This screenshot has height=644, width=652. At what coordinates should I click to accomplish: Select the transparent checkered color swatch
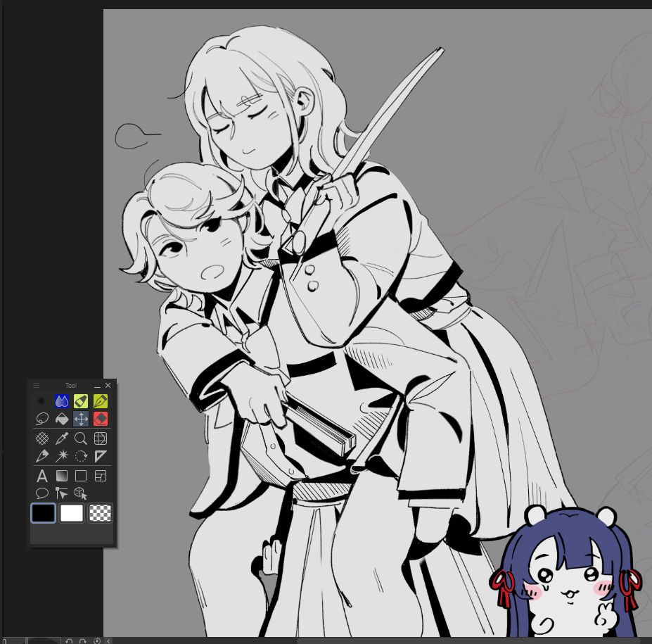click(101, 513)
